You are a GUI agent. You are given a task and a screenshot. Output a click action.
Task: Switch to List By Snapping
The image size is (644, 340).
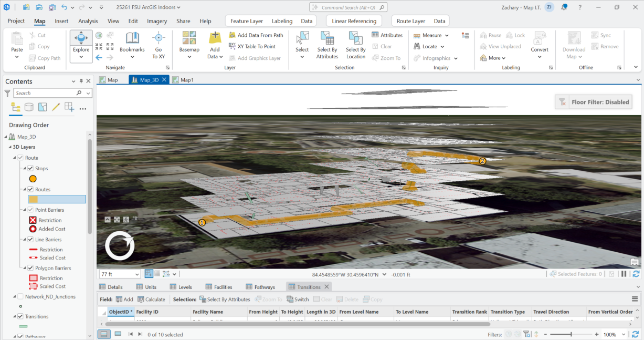point(69,107)
